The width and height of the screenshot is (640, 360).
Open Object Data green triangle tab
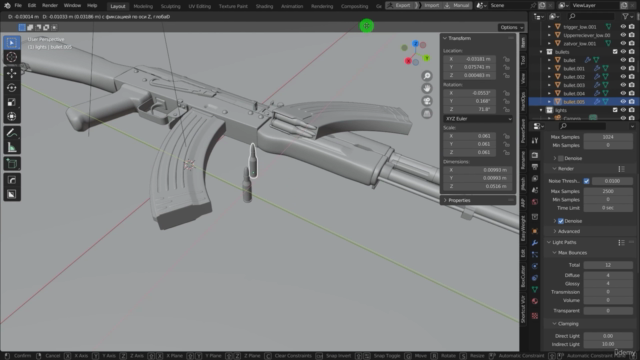coord(535,289)
